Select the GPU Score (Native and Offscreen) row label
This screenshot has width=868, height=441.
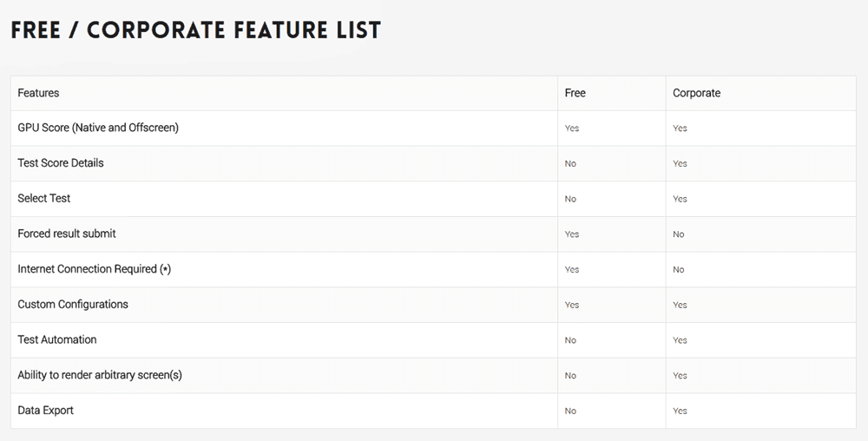pos(98,128)
